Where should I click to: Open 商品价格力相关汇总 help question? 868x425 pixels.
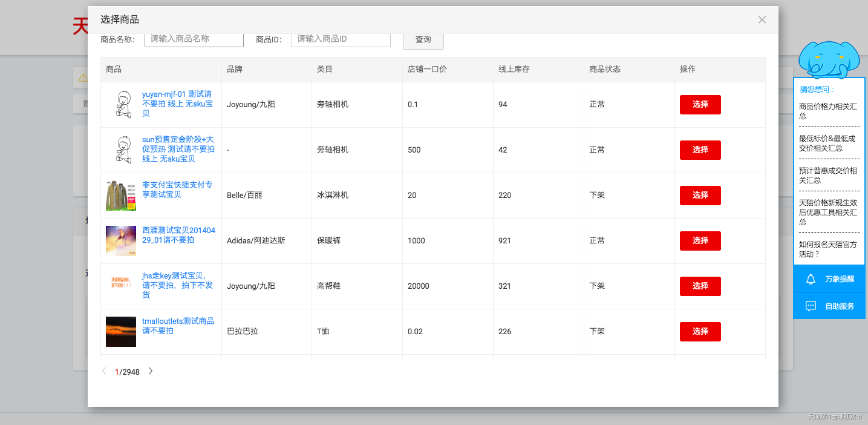point(827,111)
